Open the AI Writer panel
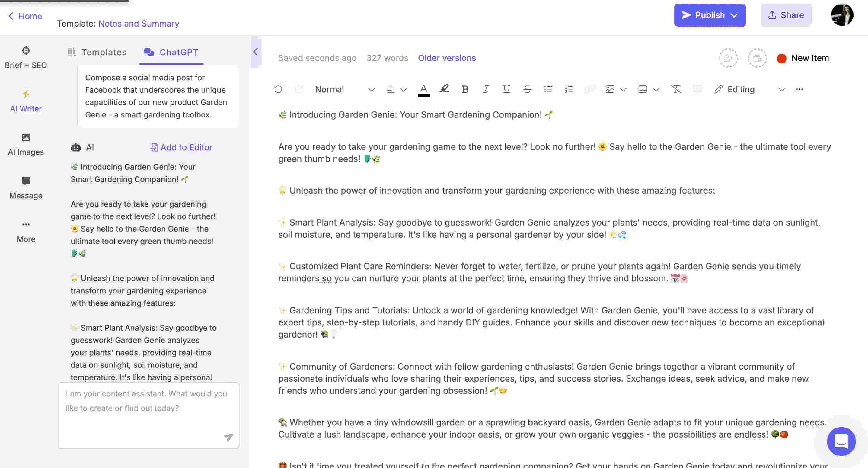868x468 pixels. tap(26, 101)
